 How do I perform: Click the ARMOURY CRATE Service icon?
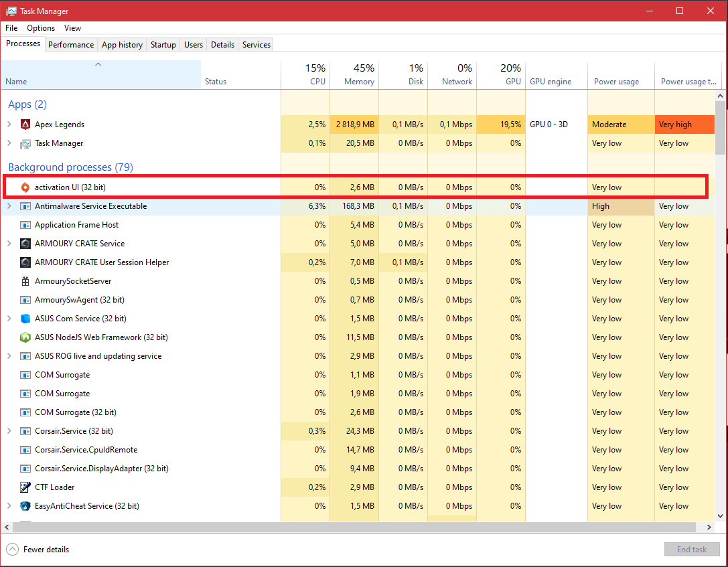point(25,244)
